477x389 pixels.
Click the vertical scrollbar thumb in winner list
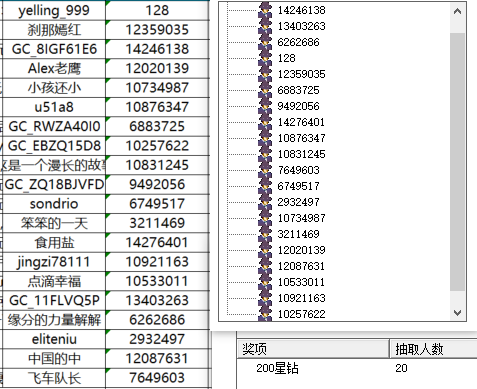click(457, 162)
